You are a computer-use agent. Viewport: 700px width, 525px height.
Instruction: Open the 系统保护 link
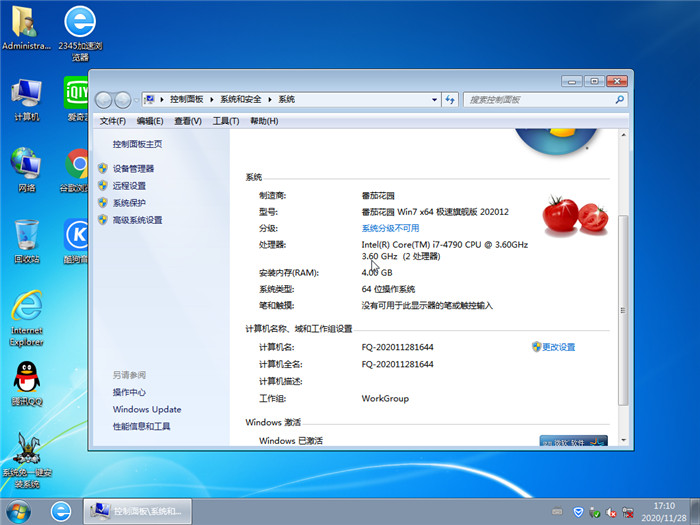tap(129, 203)
